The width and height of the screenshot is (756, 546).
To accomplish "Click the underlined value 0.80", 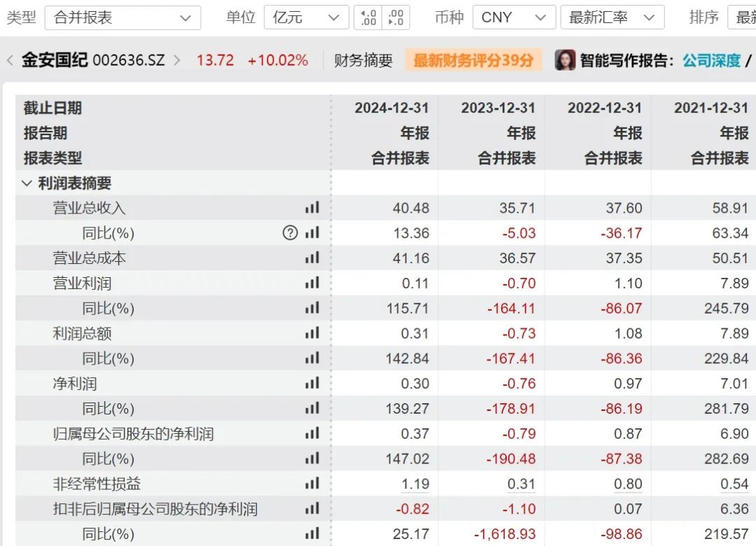I will (628, 484).
